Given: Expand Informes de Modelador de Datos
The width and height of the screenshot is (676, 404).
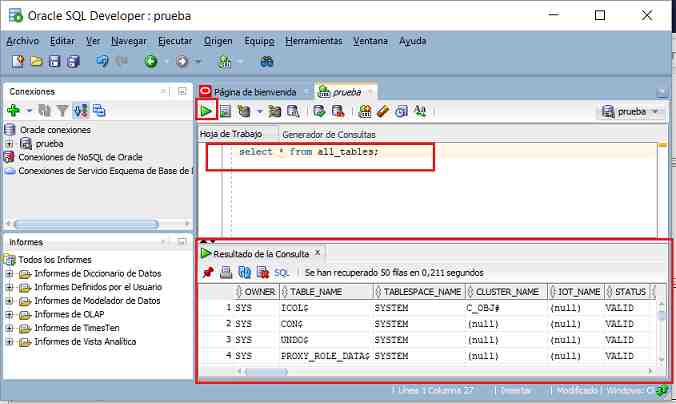Looking at the screenshot, I should click(x=9, y=301).
